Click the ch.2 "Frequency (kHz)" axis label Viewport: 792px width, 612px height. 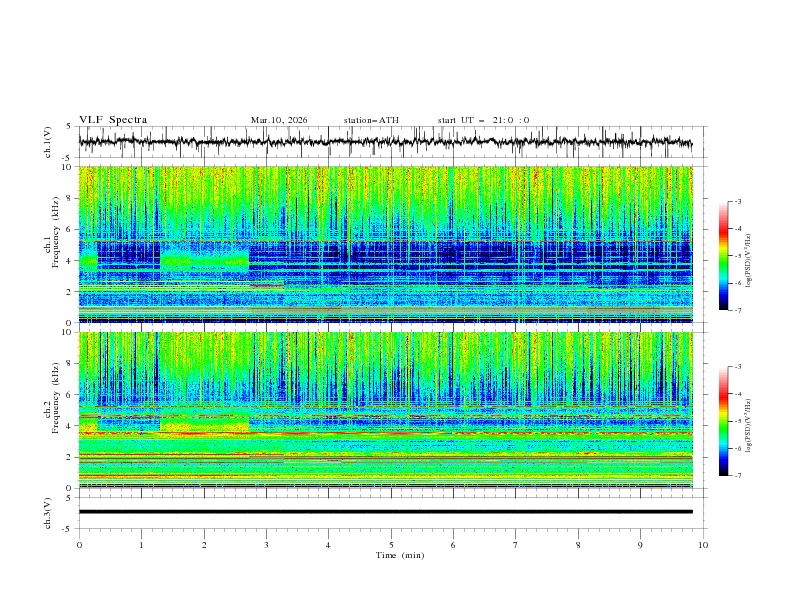pyautogui.click(x=56, y=399)
